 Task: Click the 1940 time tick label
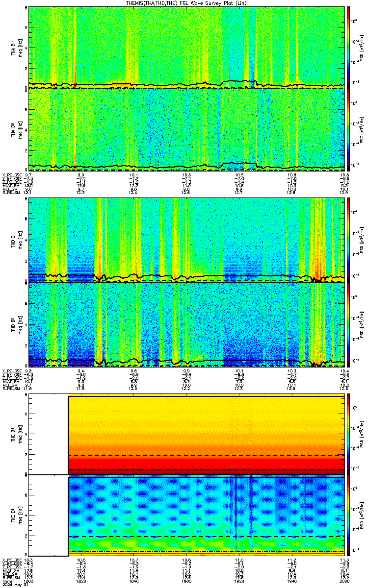291,581
